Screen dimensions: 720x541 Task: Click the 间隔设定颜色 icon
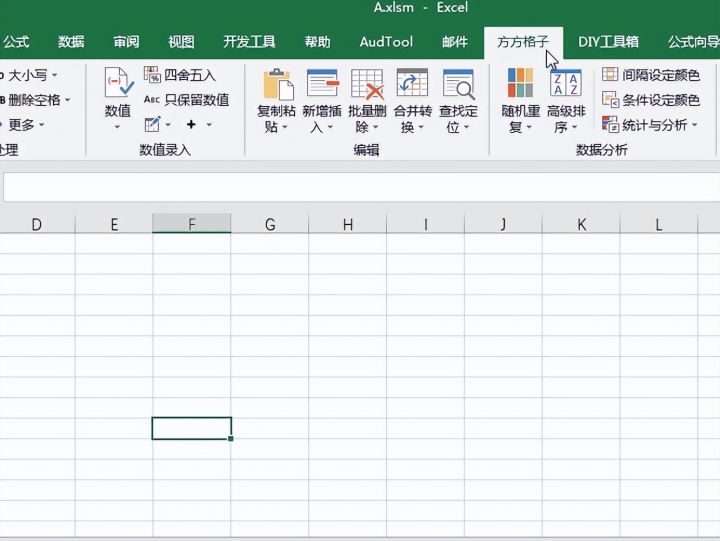point(610,74)
